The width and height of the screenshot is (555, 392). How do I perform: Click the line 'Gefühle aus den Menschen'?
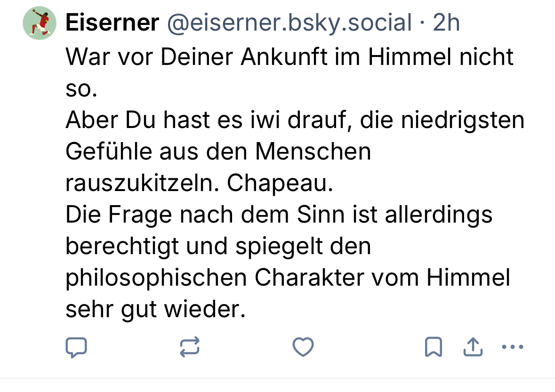tap(218, 152)
